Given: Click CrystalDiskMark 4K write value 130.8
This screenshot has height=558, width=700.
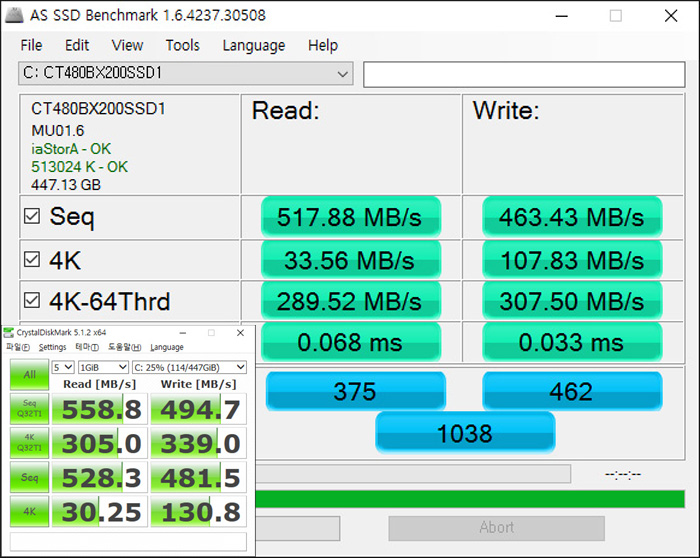Looking at the screenshot, I should [x=199, y=512].
